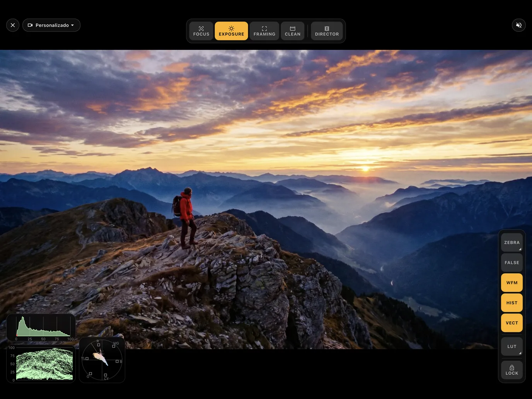Switch to Clean view
The width and height of the screenshot is (532, 399).
(293, 31)
